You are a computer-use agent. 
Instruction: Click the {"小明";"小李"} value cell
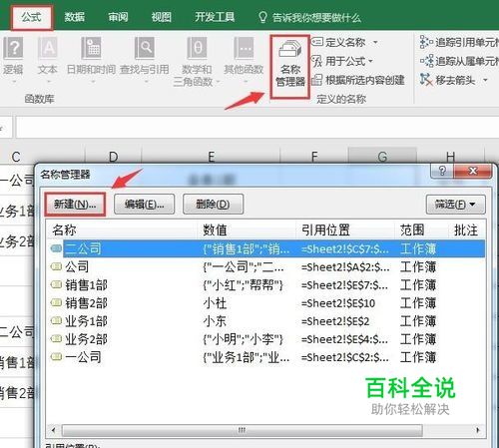(243, 339)
